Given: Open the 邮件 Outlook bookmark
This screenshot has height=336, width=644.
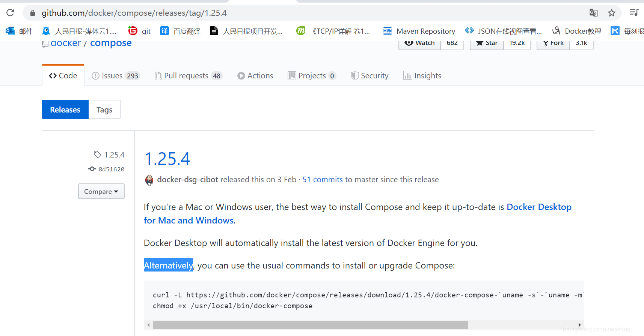Looking at the screenshot, I should pyautogui.click(x=19, y=31).
